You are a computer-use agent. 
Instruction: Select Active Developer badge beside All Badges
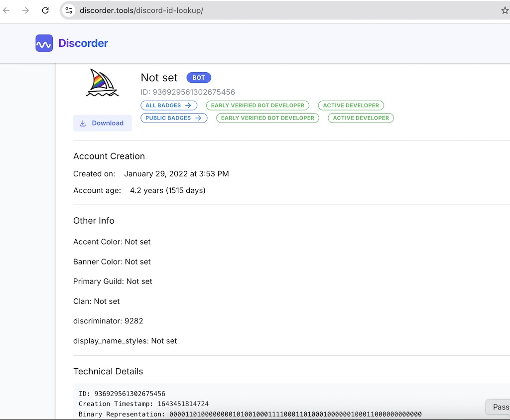point(351,106)
